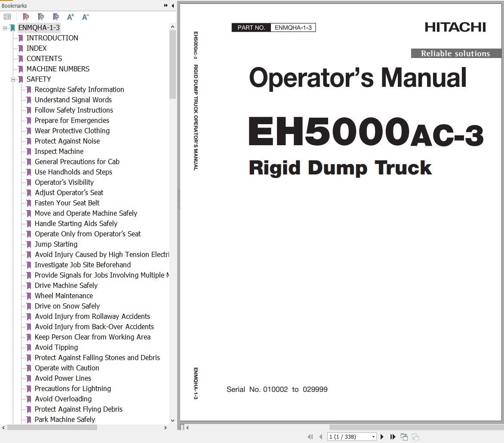Go to Avoid Power Lines bookmark

point(63,378)
